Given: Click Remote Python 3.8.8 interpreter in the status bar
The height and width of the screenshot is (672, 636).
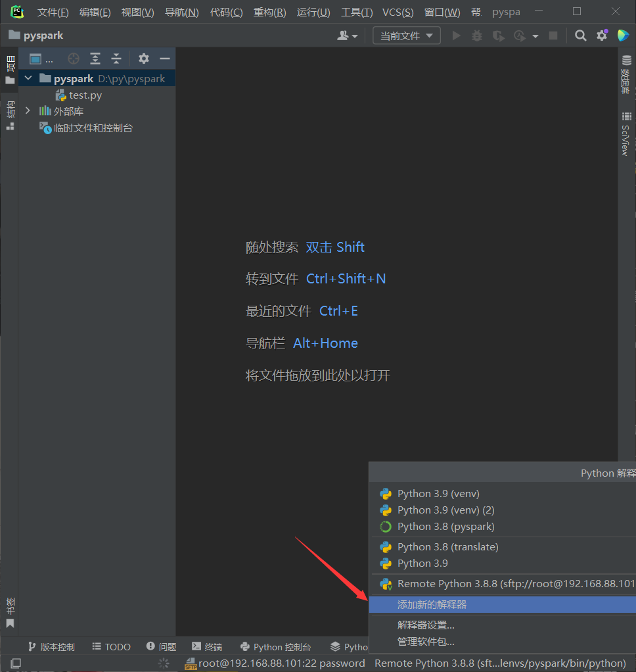Looking at the screenshot, I should pyautogui.click(x=499, y=663).
